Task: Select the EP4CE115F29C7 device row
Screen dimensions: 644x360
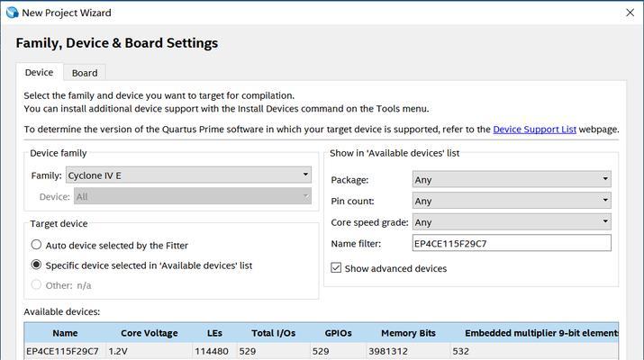Action: (322, 351)
